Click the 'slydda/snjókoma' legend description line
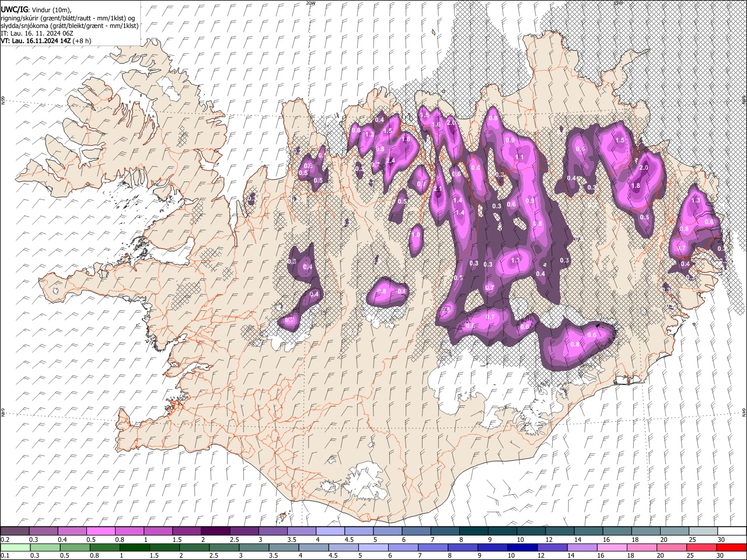 pyautogui.click(x=69, y=26)
